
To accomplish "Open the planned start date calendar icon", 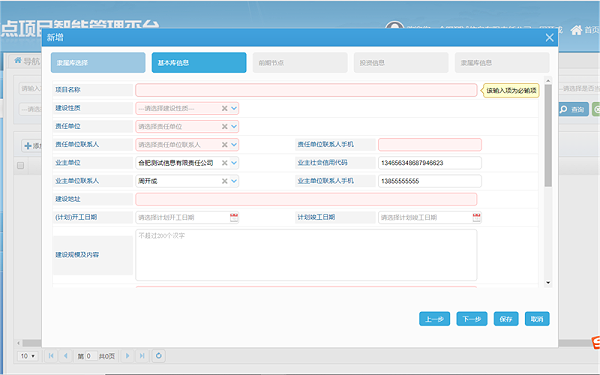I will tap(234, 217).
